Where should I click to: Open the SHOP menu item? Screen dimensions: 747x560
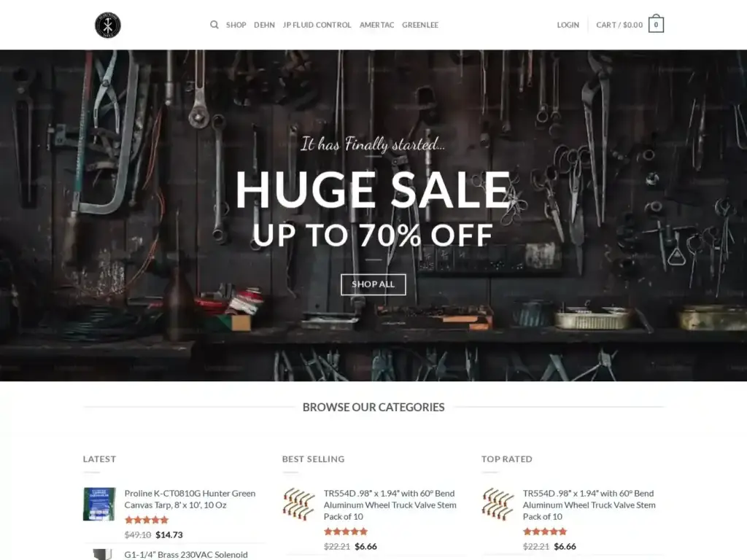(x=236, y=25)
